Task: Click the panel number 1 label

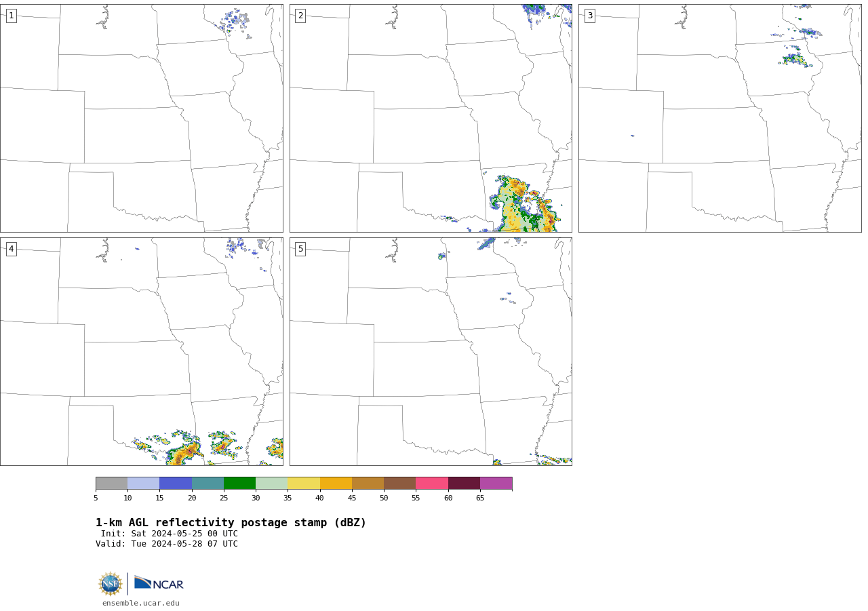Action: [x=11, y=16]
